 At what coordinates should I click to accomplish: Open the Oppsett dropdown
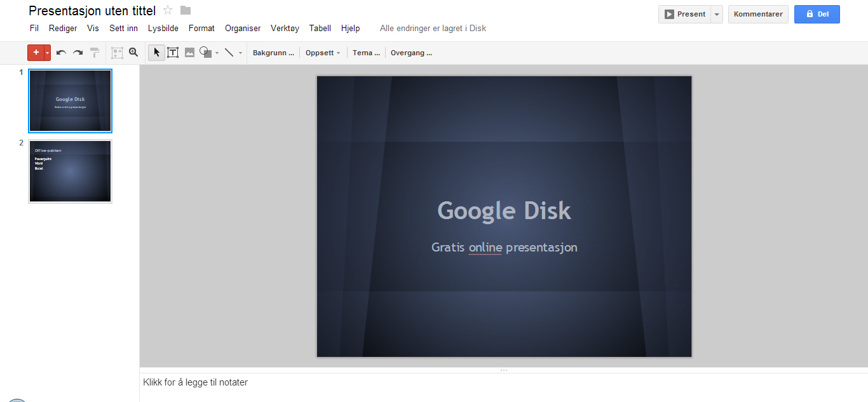[323, 53]
